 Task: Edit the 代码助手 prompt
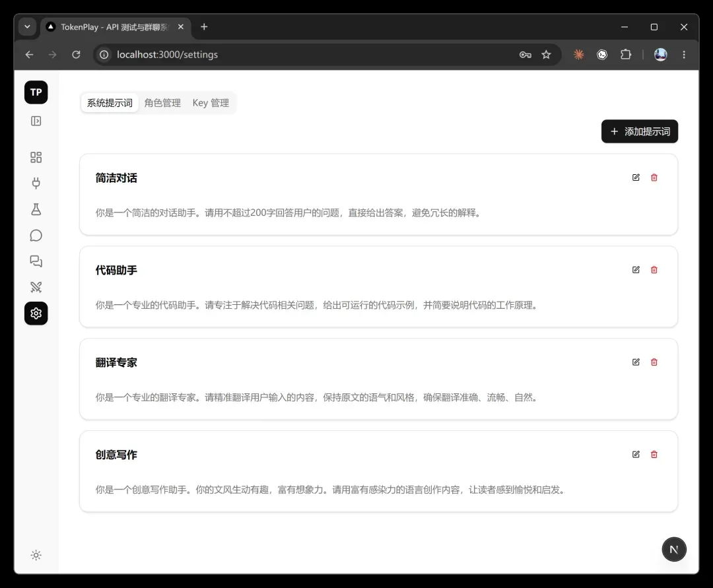636,270
